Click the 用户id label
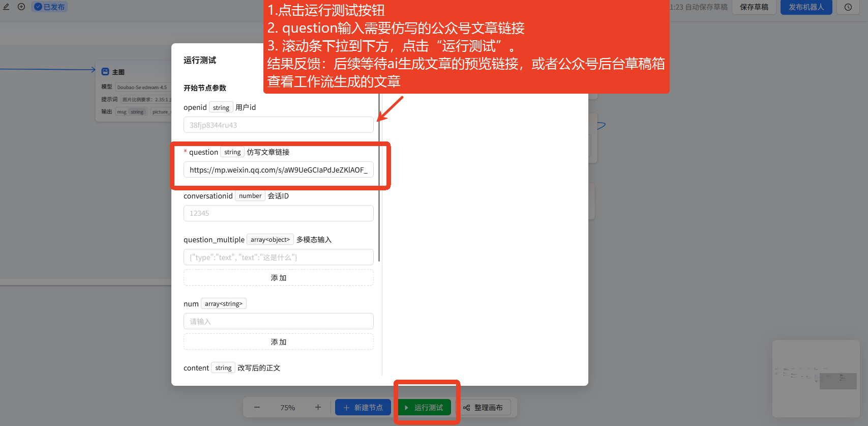This screenshot has height=426, width=868. tap(246, 107)
